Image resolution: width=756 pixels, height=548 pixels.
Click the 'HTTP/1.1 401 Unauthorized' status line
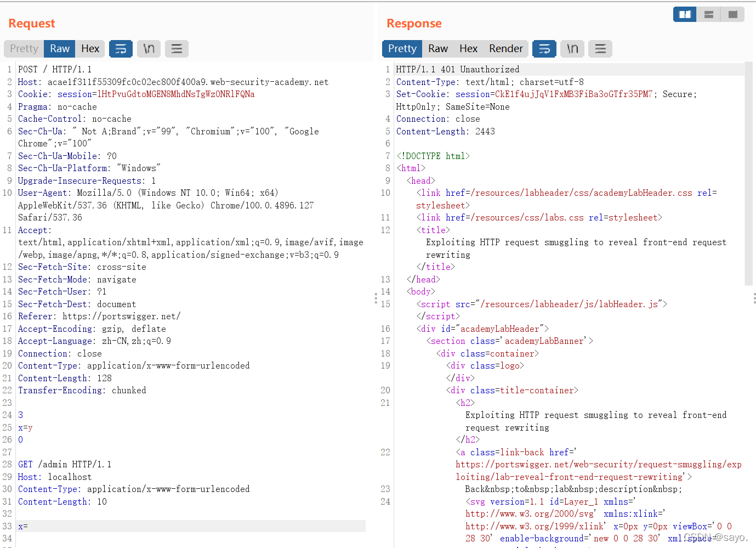coord(458,70)
